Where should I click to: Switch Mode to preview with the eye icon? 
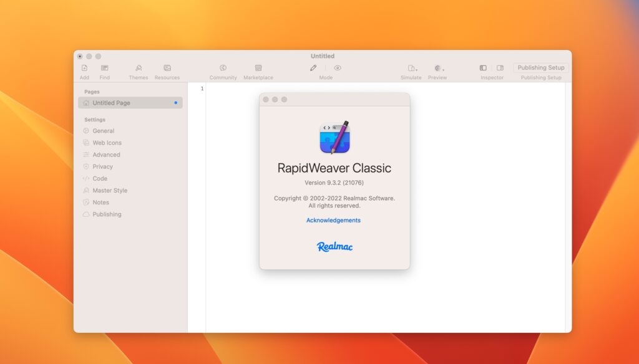click(338, 67)
